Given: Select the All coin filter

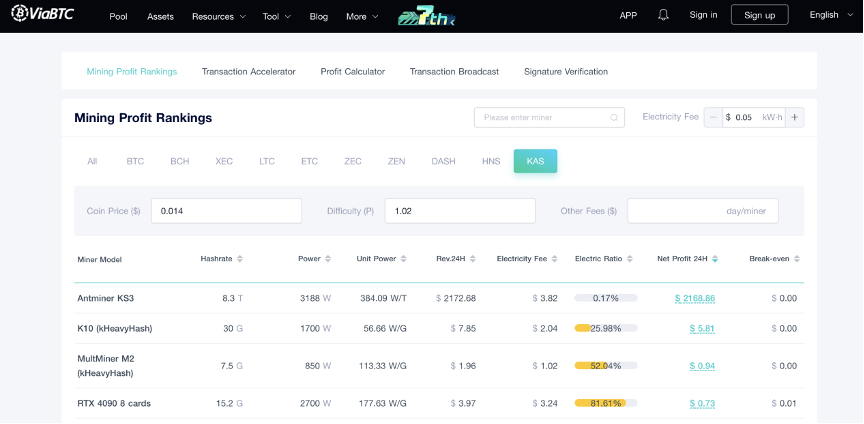Looking at the screenshot, I should pyautogui.click(x=92, y=161).
